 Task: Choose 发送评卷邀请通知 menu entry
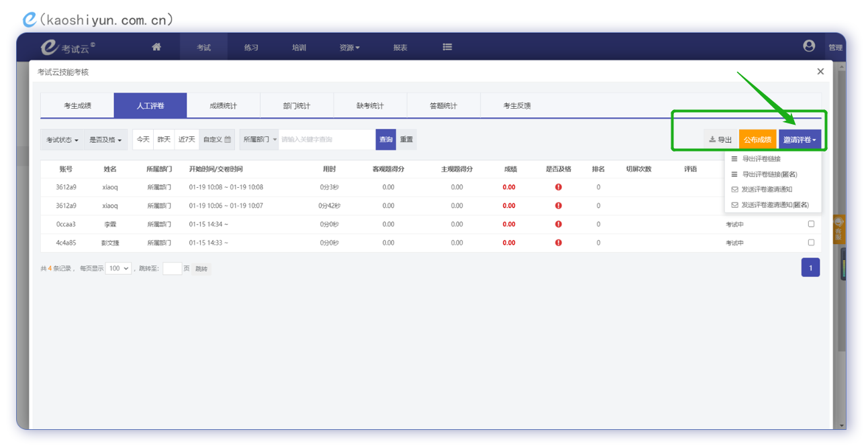pos(766,190)
